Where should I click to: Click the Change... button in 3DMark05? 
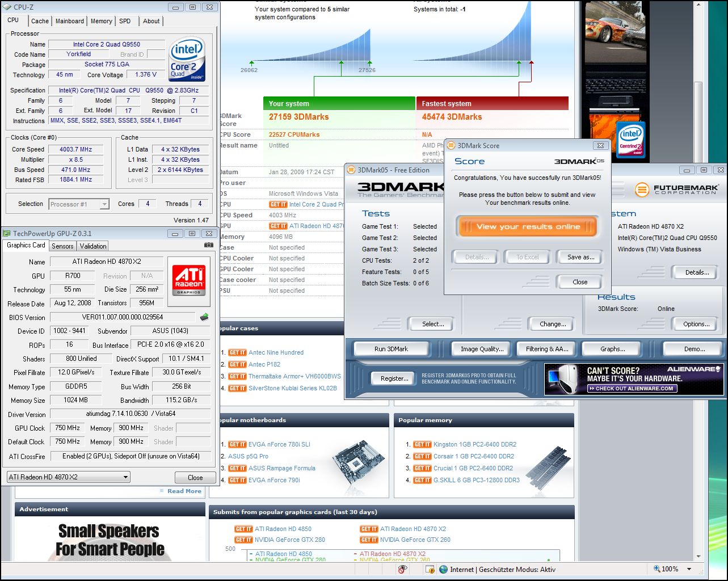[553, 324]
